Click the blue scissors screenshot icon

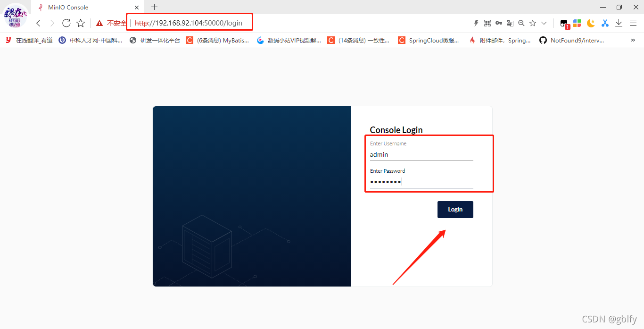tap(605, 23)
